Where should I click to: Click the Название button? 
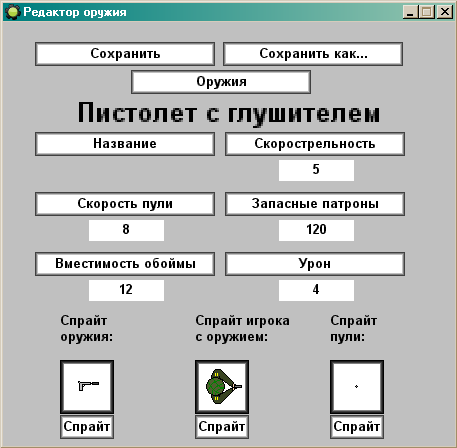[x=125, y=144]
